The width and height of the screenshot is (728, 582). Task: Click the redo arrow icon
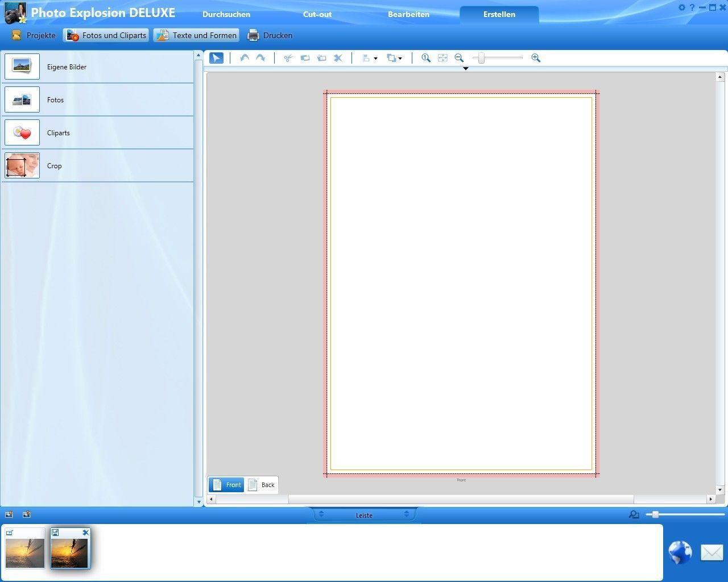pos(260,58)
